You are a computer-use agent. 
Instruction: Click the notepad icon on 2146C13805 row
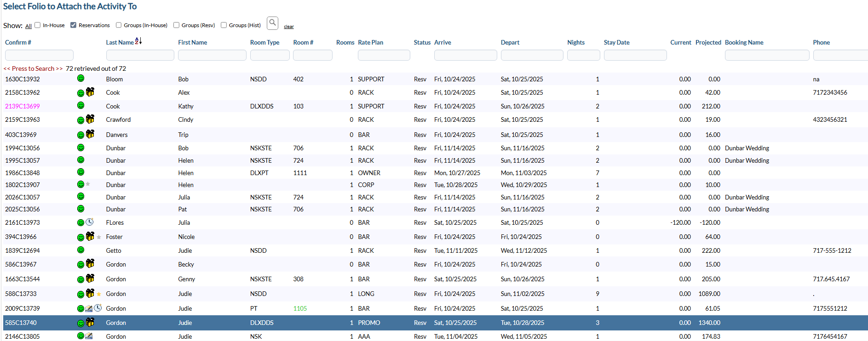click(x=89, y=336)
